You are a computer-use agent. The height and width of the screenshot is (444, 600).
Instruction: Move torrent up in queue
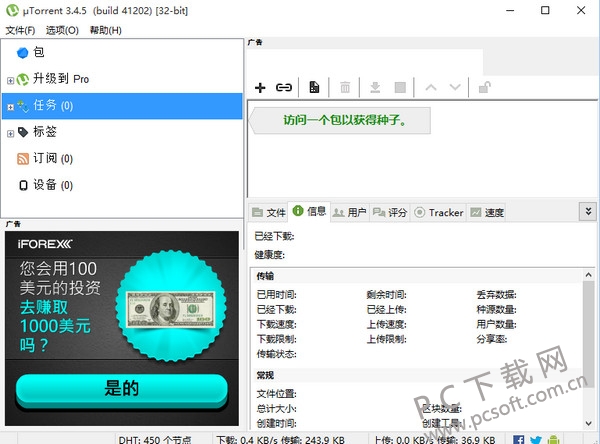431,87
